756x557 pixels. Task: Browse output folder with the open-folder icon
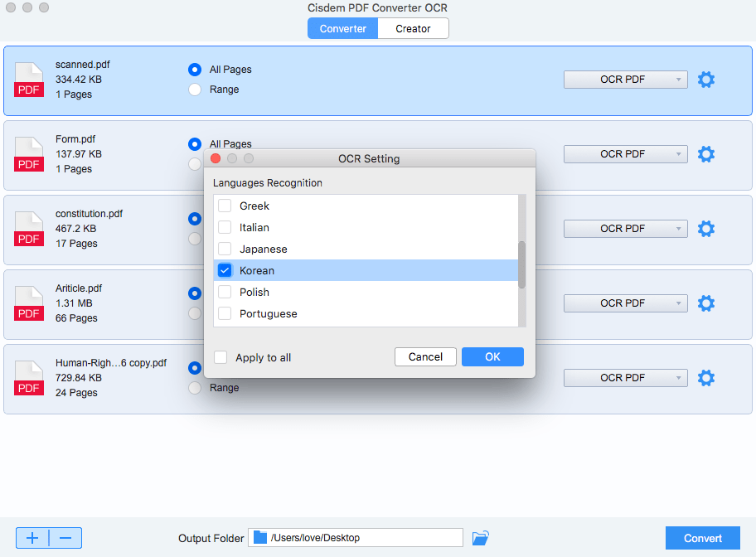tap(480, 538)
